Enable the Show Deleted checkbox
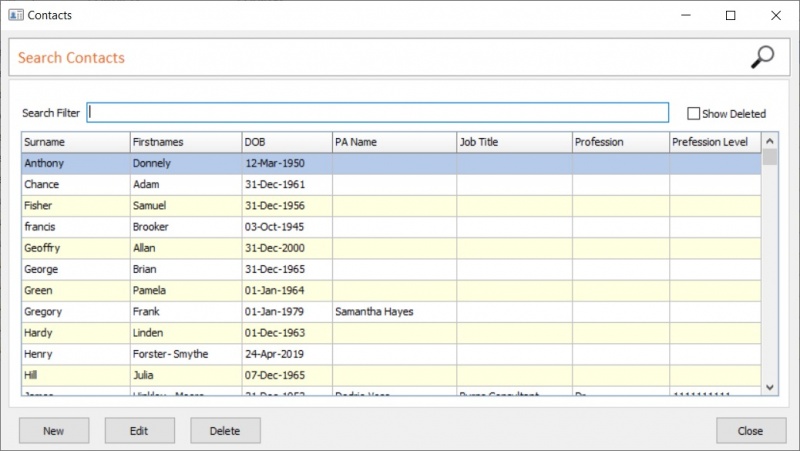The width and height of the screenshot is (800, 451). click(x=693, y=113)
